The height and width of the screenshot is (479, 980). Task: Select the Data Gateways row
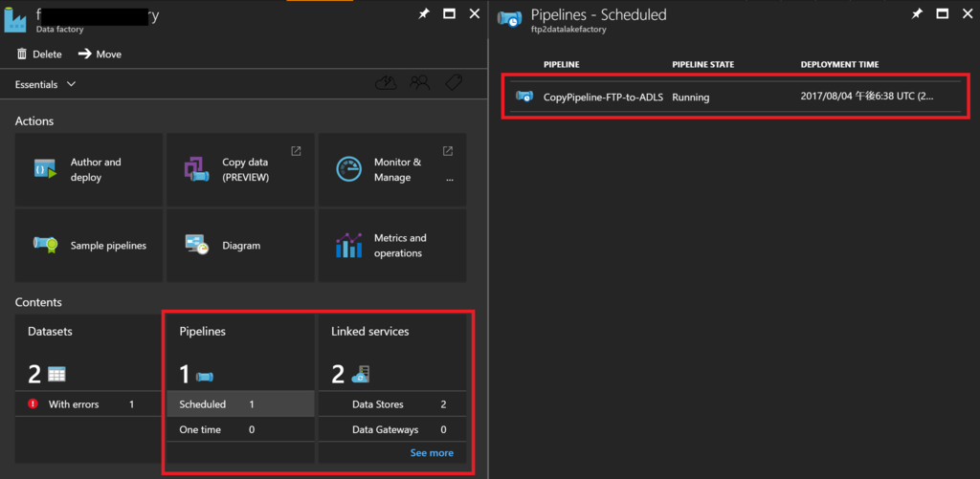pos(392,429)
